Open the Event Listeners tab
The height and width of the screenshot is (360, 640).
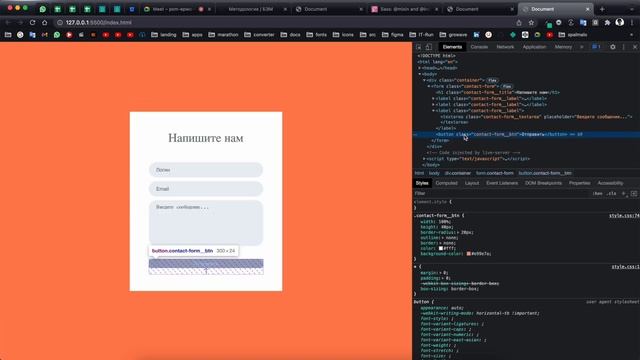coord(502,183)
